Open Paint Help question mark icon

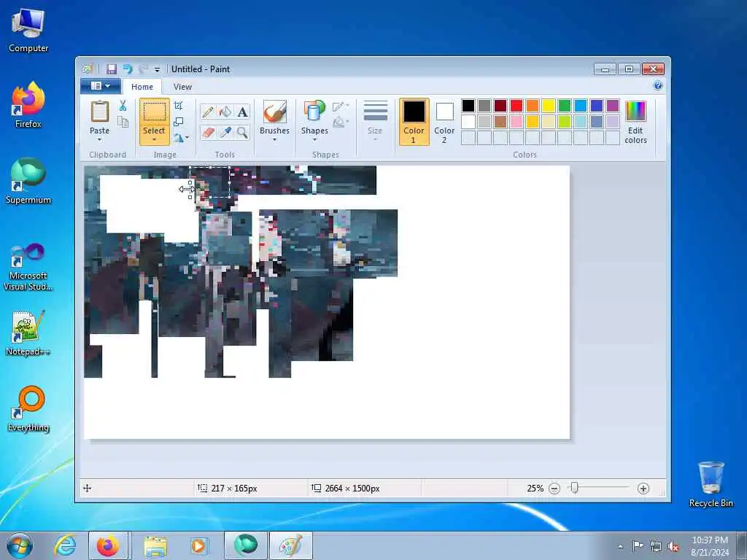click(658, 86)
